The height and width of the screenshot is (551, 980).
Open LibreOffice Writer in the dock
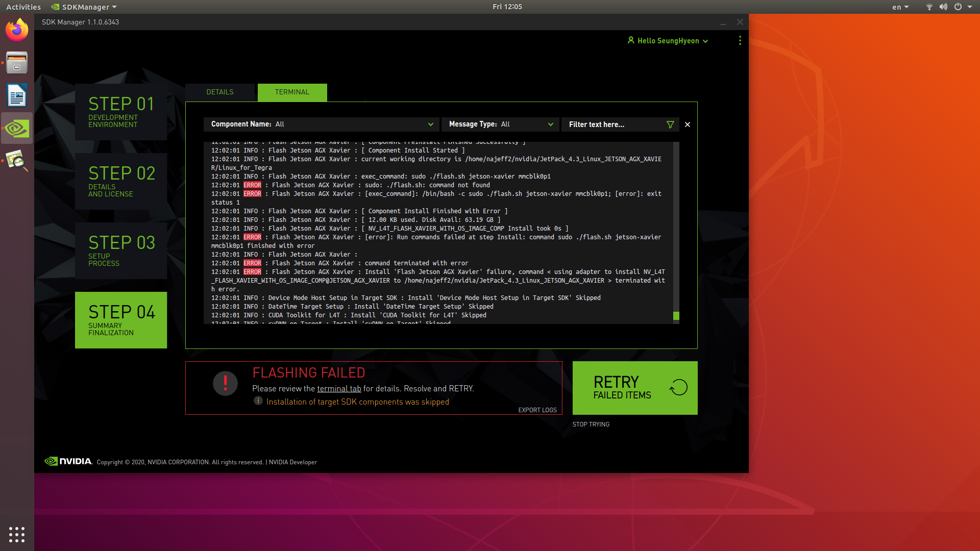click(17, 95)
